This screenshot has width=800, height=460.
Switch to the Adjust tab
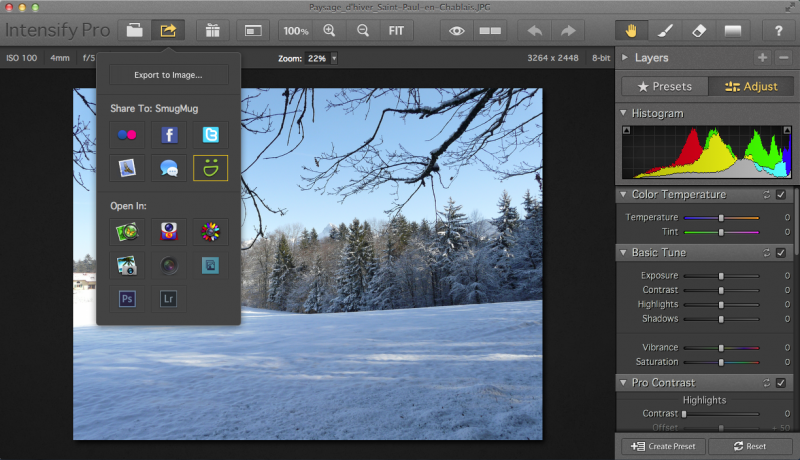pos(751,86)
